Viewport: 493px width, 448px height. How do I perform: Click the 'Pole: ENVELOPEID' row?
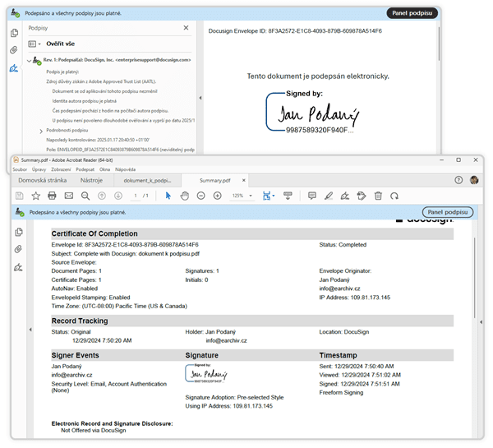tap(121, 150)
